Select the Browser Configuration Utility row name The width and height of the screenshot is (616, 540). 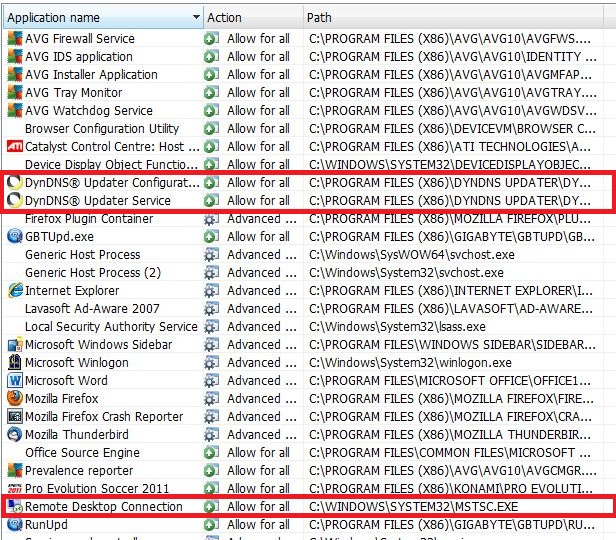pos(102,128)
